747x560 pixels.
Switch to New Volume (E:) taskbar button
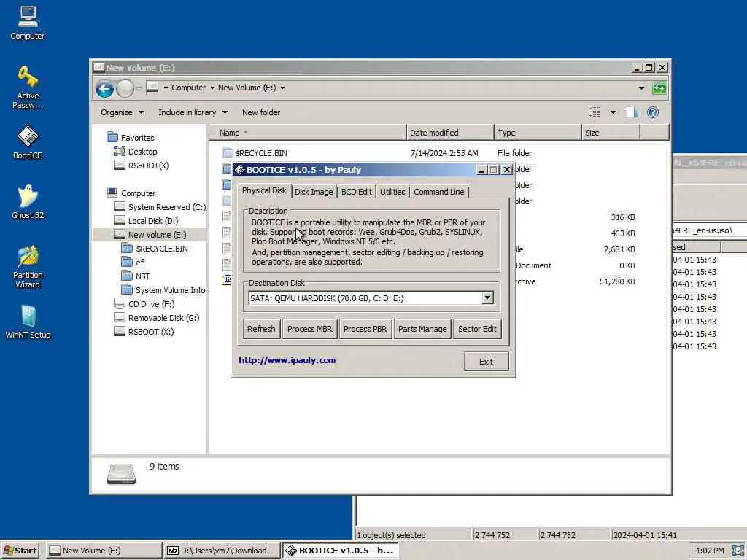(104, 551)
